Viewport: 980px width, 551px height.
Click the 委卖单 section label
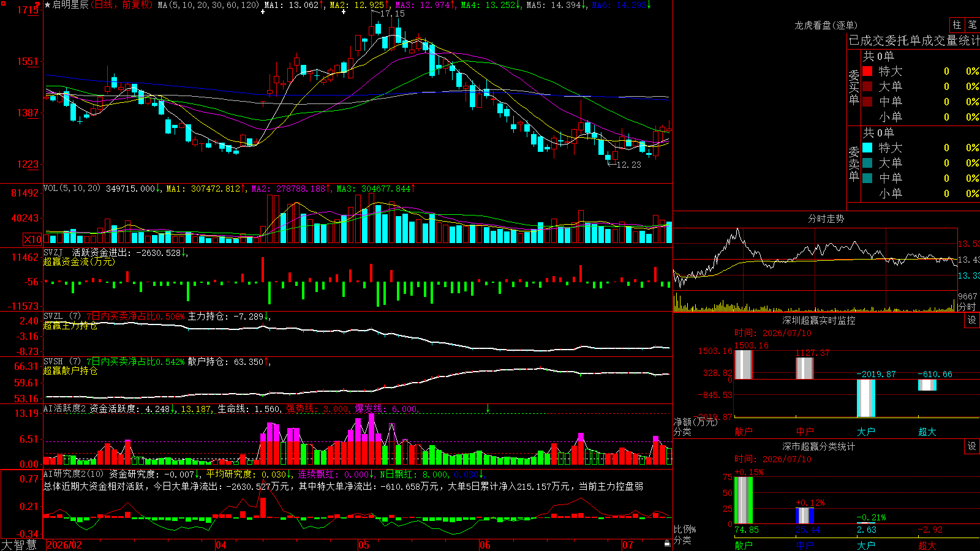click(x=854, y=163)
